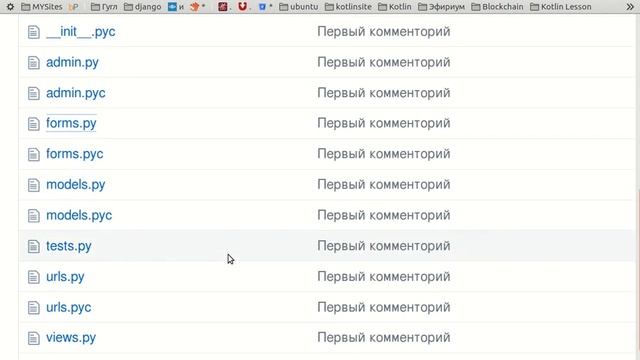This screenshot has height=360, width=640.
Task: Open the admin.pyc file link
Action: [76, 93]
